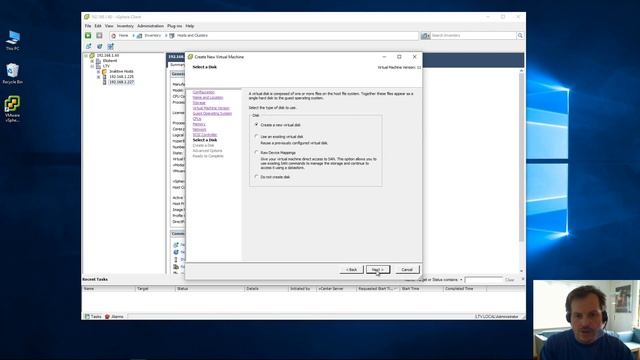Open the Help menu
The image size is (640, 360).
click(190, 26)
